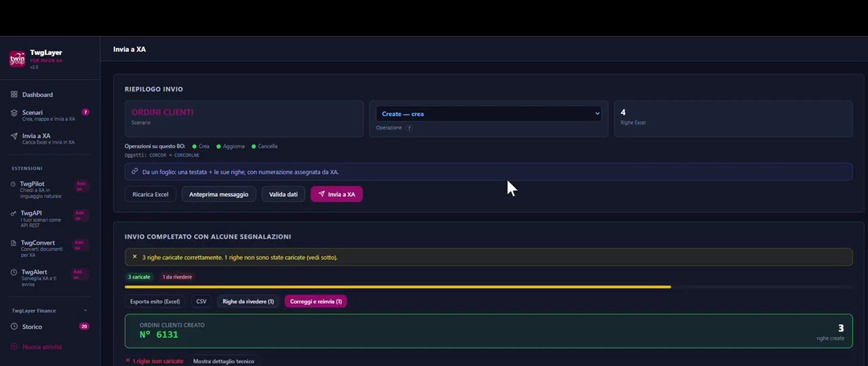The width and height of the screenshot is (868, 366).
Task: Click the ORDINI CLIENTI scenario card
Action: click(x=244, y=118)
